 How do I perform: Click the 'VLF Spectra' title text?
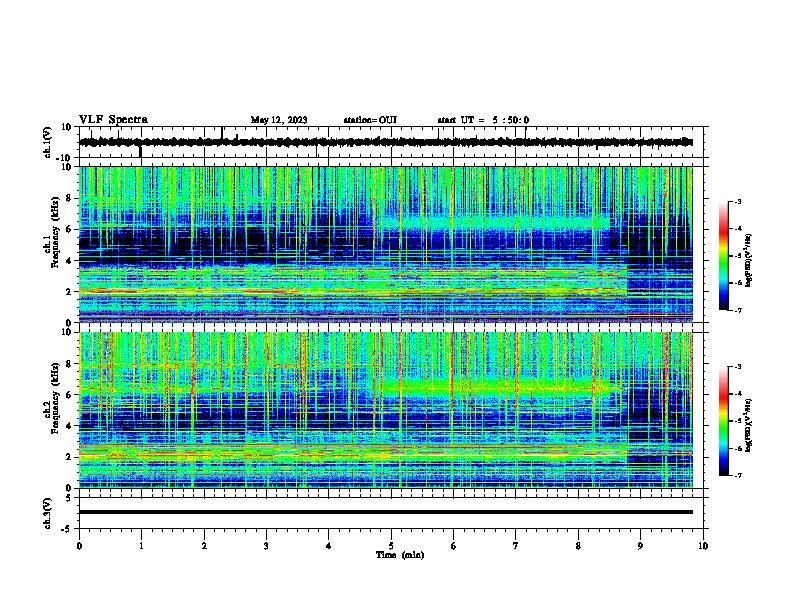pos(113,120)
